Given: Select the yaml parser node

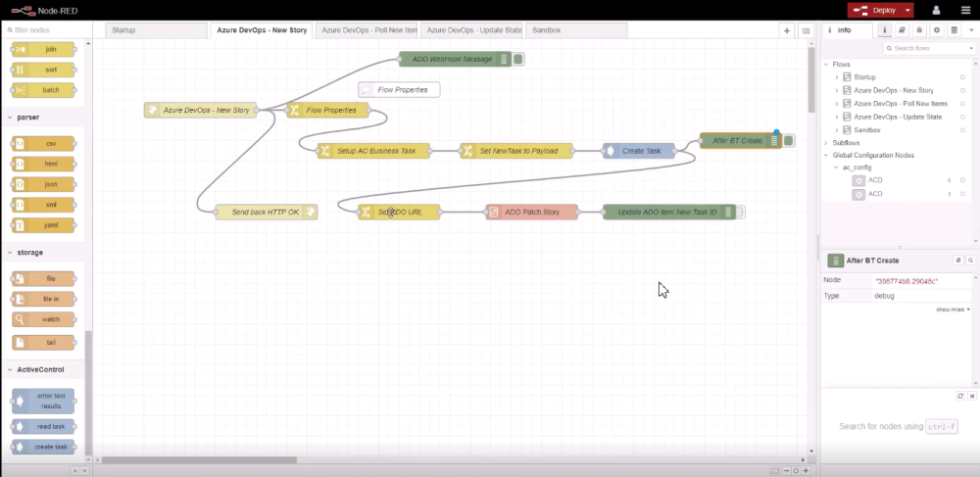Looking at the screenshot, I should pos(43,224).
